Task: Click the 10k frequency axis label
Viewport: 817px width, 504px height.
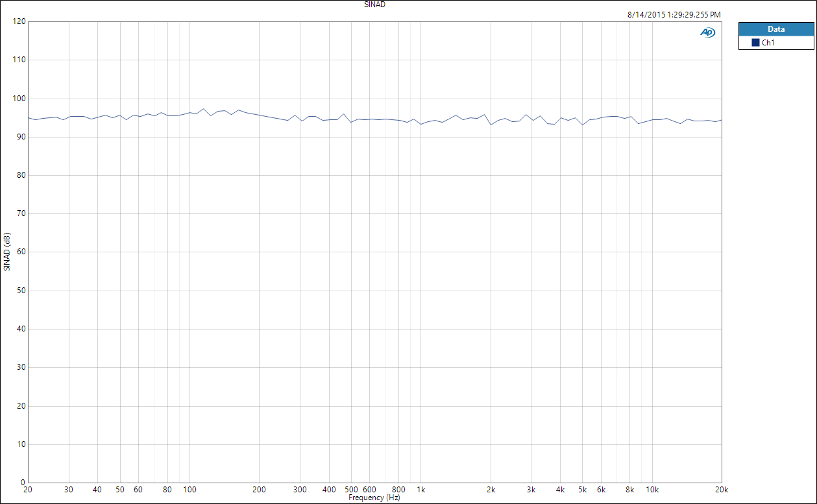Action: (x=652, y=490)
